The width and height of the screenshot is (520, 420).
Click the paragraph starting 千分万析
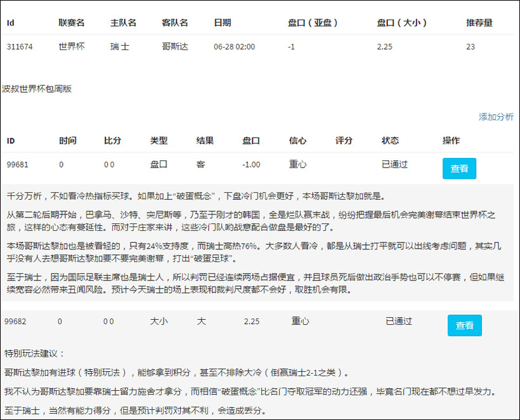coord(197,196)
